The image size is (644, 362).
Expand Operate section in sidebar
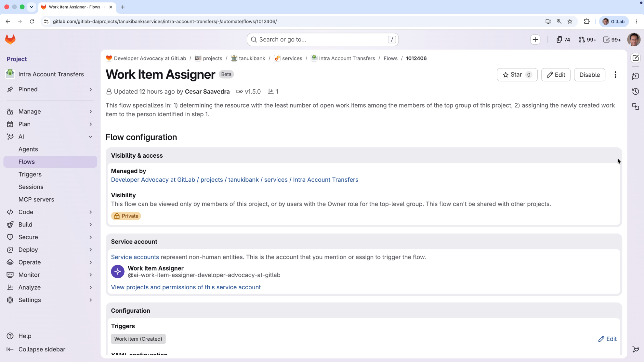[50, 262]
